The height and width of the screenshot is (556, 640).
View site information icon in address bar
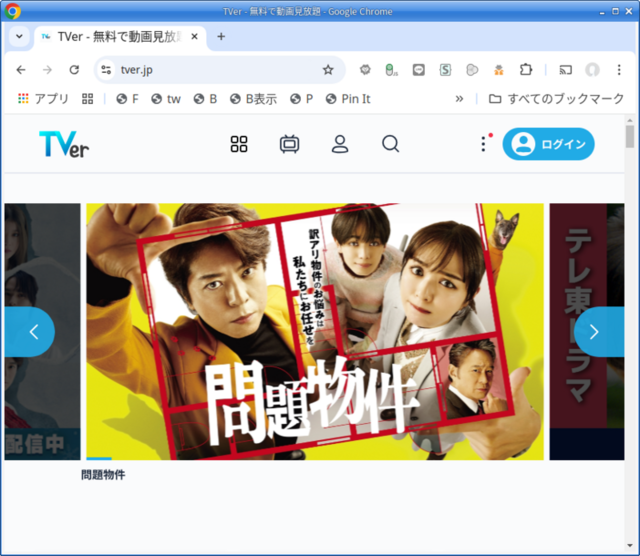coord(106,70)
